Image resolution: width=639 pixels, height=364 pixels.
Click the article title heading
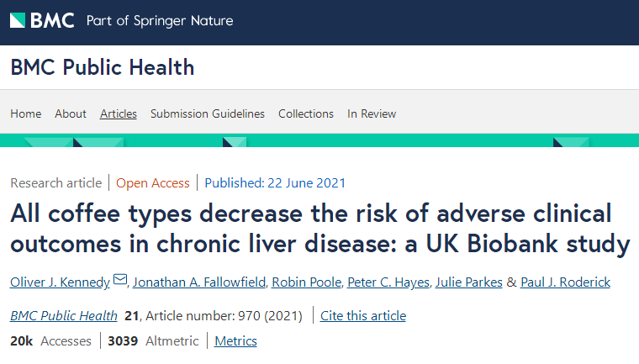click(319, 229)
